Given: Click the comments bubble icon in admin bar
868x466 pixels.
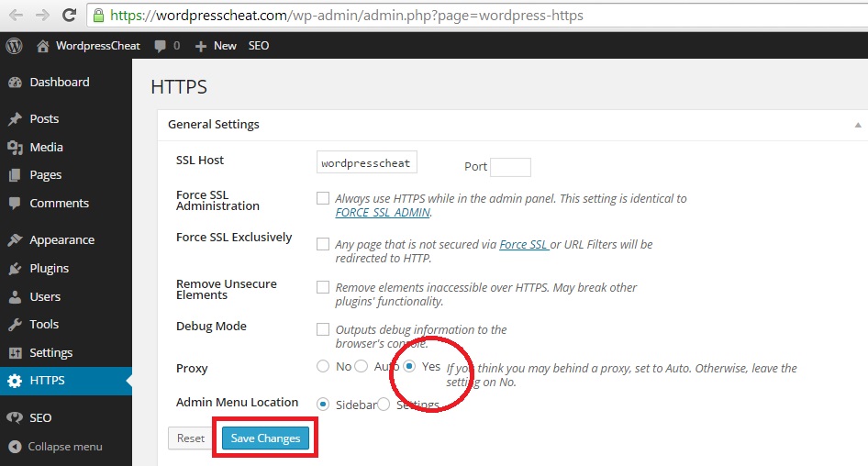Looking at the screenshot, I should tap(160, 47).
